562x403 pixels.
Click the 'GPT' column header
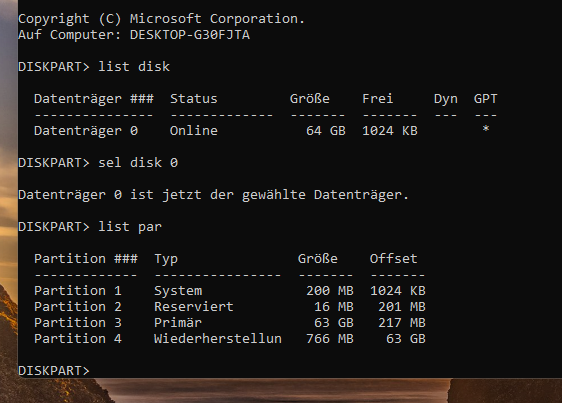point(486,99)
